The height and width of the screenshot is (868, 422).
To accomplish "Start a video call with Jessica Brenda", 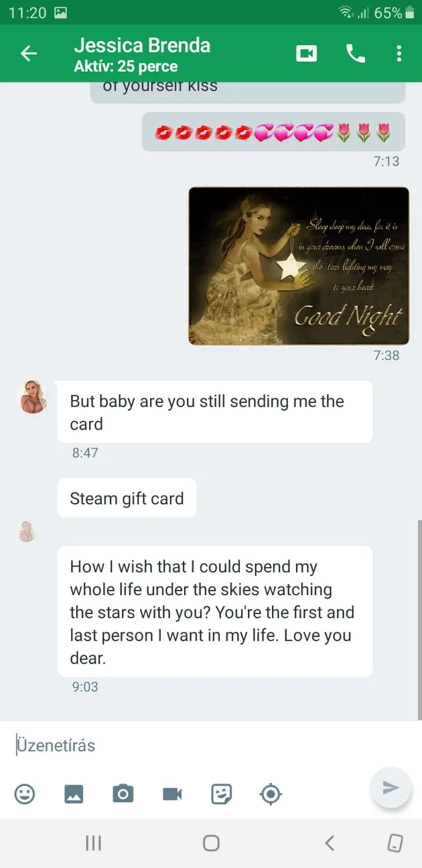I will pyautogui.click(x=307, y=54).
